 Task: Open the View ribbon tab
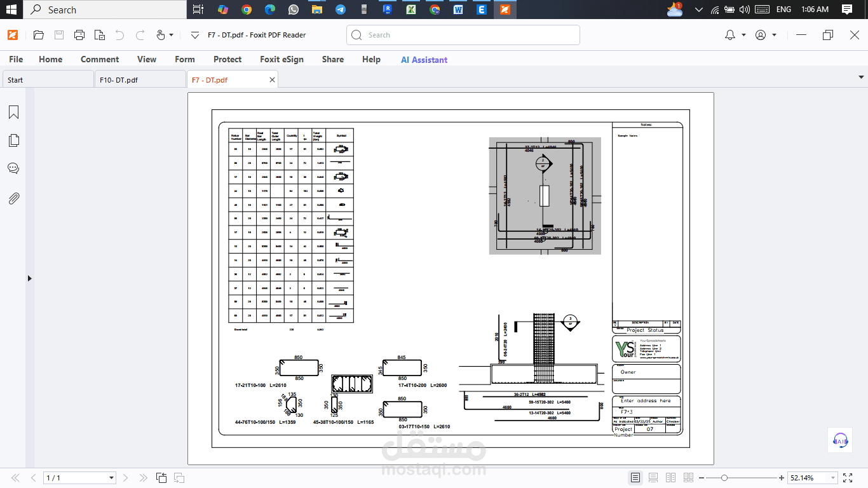pos(147,59)
